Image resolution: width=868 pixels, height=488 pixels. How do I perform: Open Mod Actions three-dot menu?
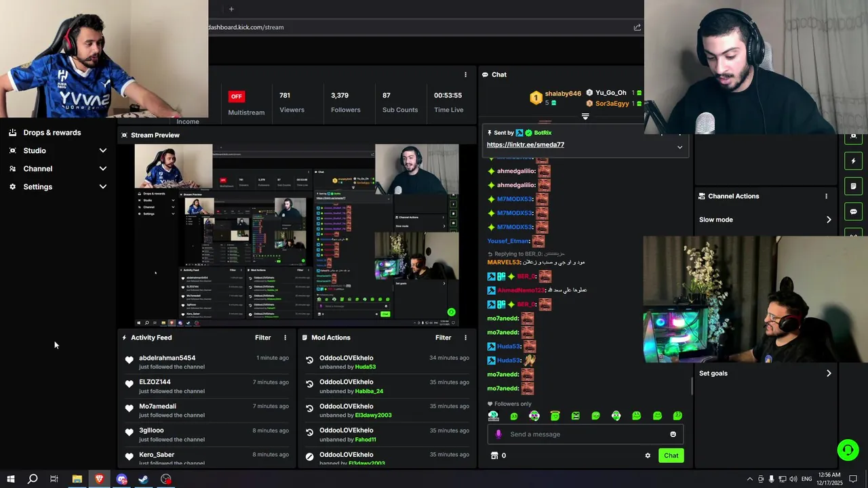(465, 338)
